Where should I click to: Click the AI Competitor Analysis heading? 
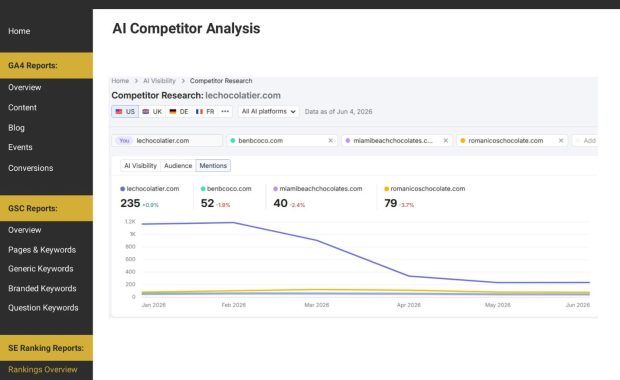click(x=186, y=28)
